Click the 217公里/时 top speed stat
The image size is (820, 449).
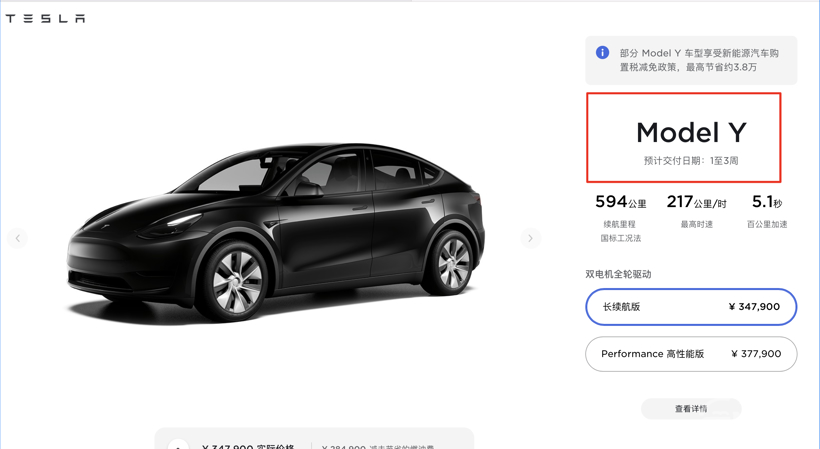coord(696,202)
